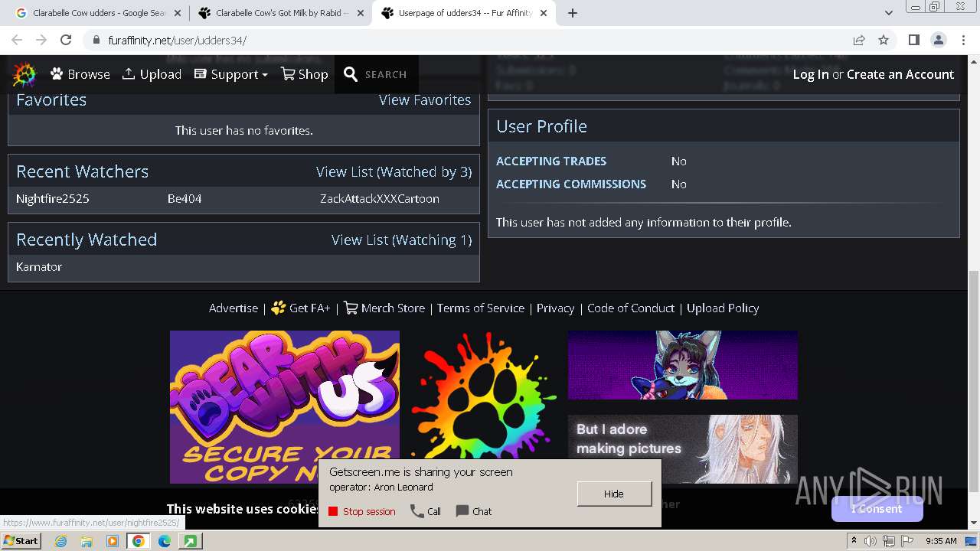Click the Bear With Us ad banner
Viewport: 980px width, 551px height.
pyautogui.click(x=285, y=406)
